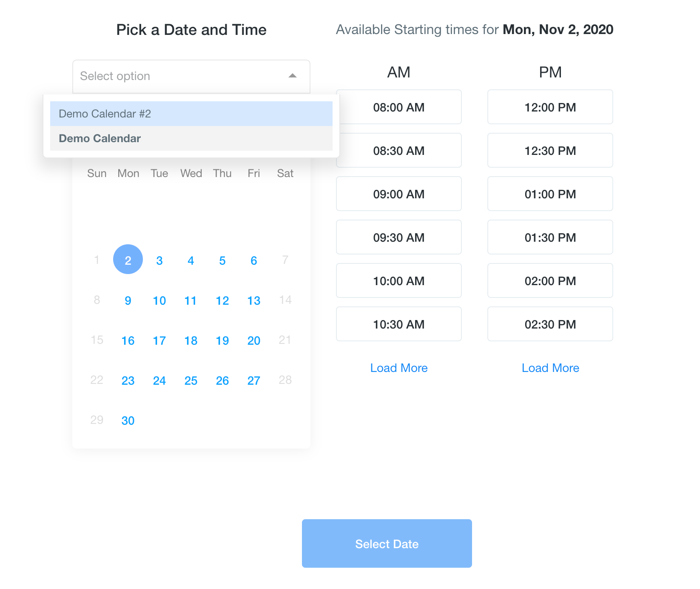Choose the 02:30 PM slot
The width and height of the screenshot is (700, 589).
(550, 324)
